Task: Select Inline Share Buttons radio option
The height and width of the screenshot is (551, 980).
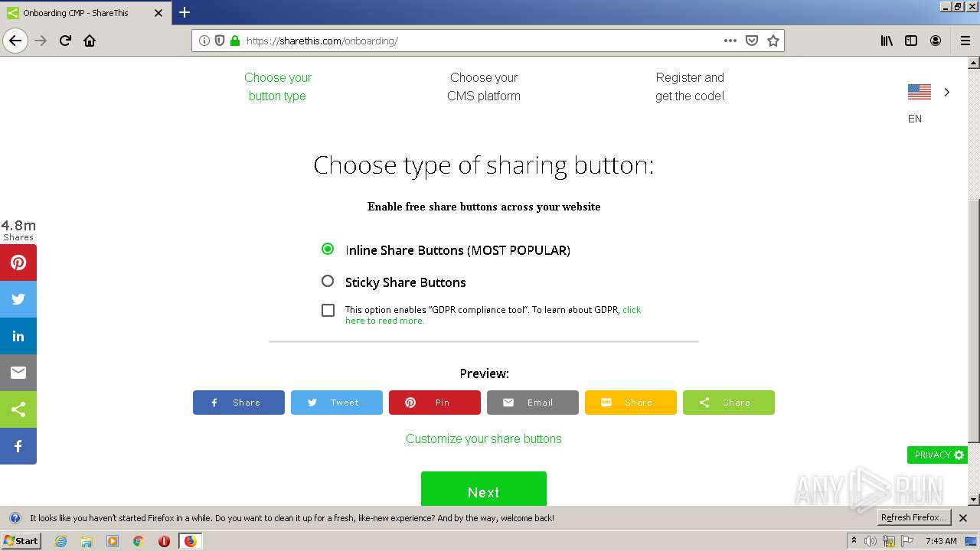Action: click(328, 249)
